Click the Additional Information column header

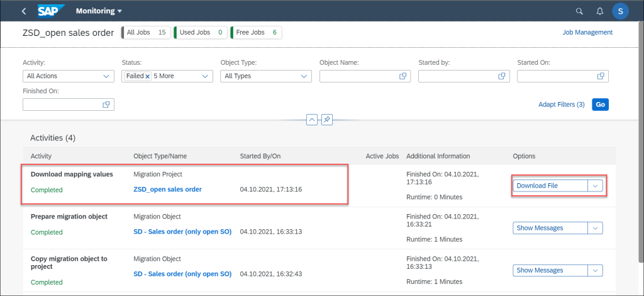coord(438,156)
